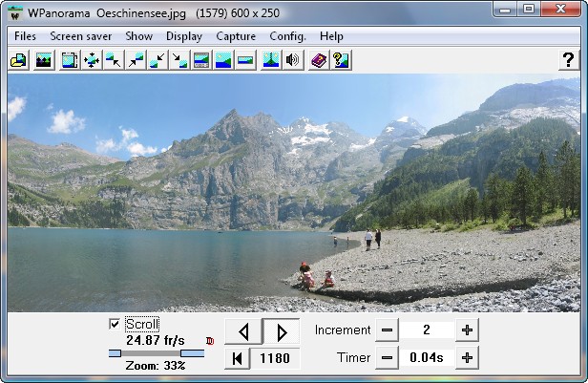
Task: Click the fit image to window icon
Action: (70, 60)
